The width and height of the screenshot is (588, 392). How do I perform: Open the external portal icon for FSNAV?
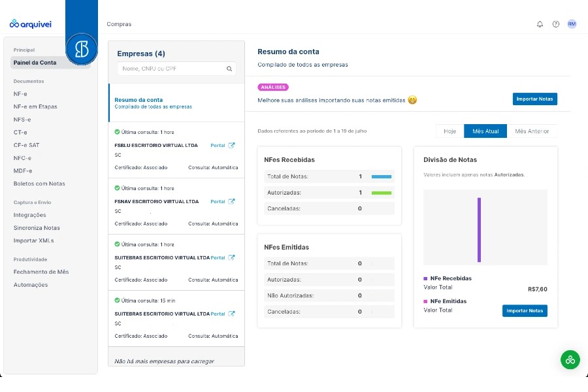point(231,201)
